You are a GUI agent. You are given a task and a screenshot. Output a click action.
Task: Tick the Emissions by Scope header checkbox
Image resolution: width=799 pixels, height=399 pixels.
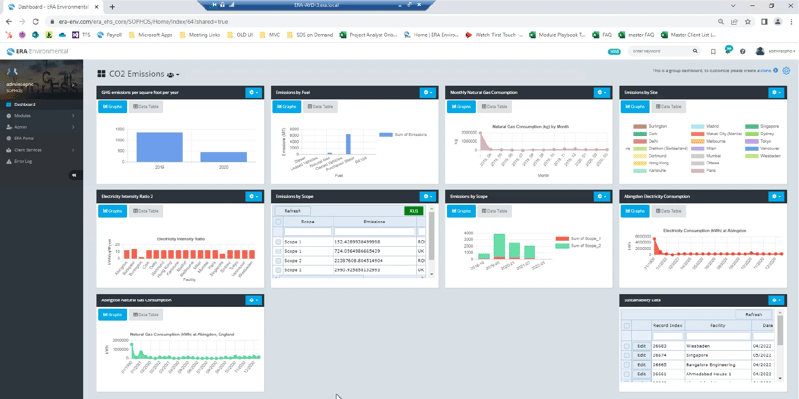278,222
